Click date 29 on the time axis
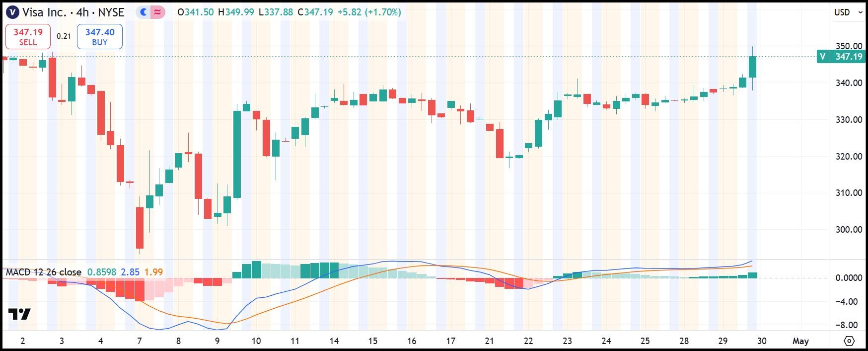This screenshot has width=868, height=351. (x=723, y=341)
